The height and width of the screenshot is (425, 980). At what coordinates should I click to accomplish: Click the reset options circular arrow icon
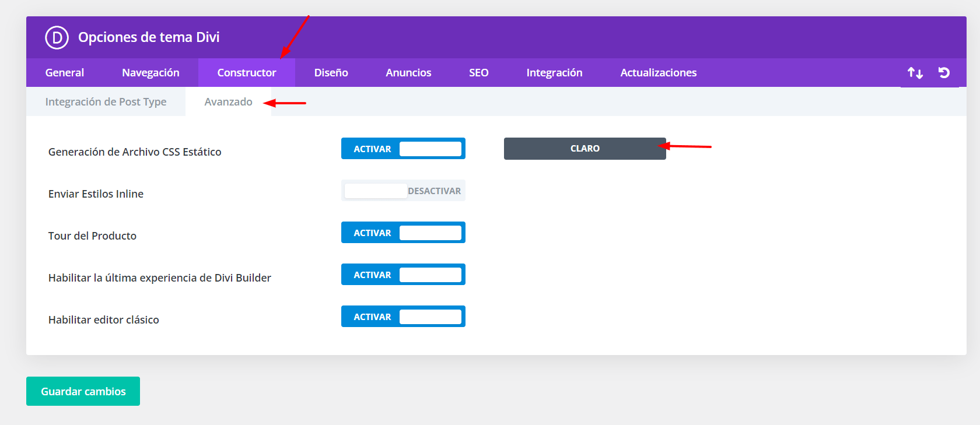944,73
